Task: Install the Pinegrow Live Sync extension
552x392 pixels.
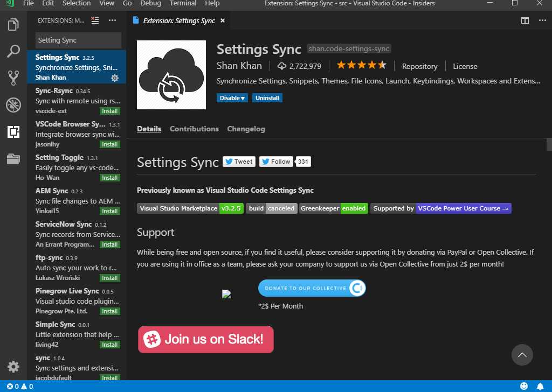Action: tap(110, 311)
